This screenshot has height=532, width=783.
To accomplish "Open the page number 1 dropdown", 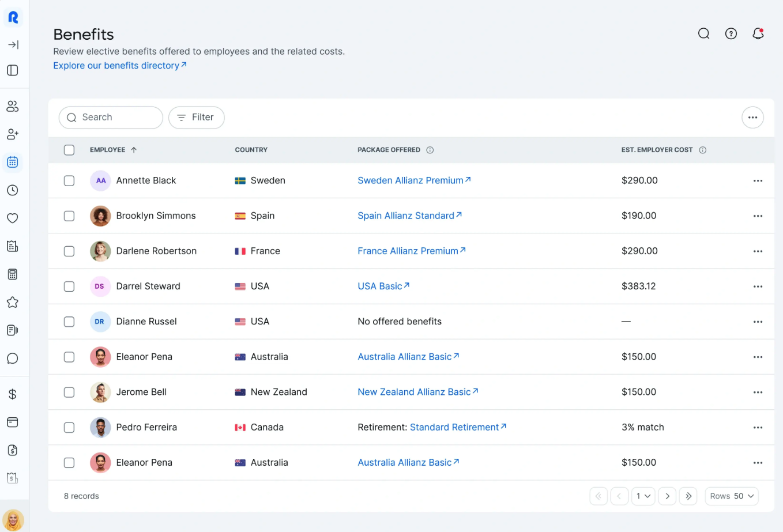I will [643, 496].
